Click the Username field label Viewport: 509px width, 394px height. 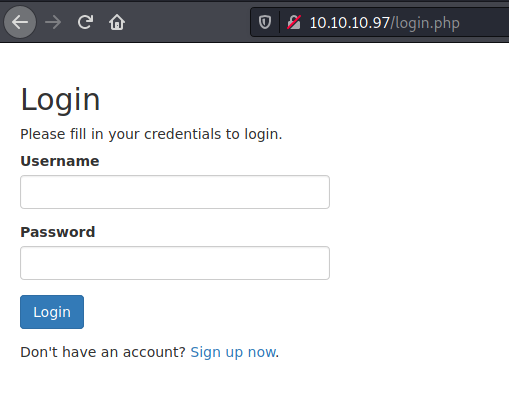click(x=60, y=161)
